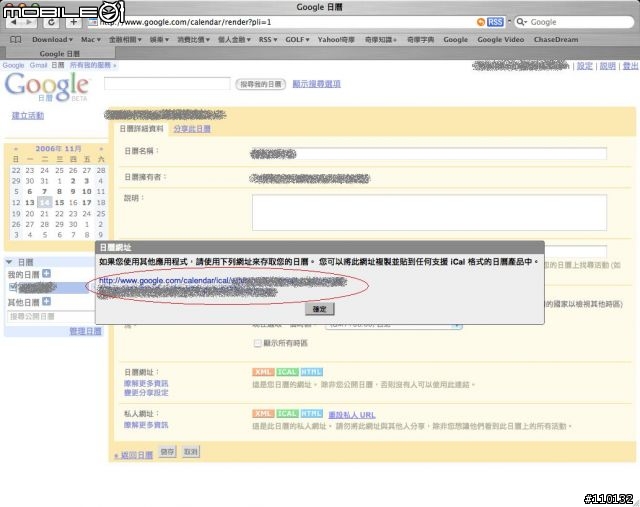Click the 變更分享設定 link

(146, 392)
